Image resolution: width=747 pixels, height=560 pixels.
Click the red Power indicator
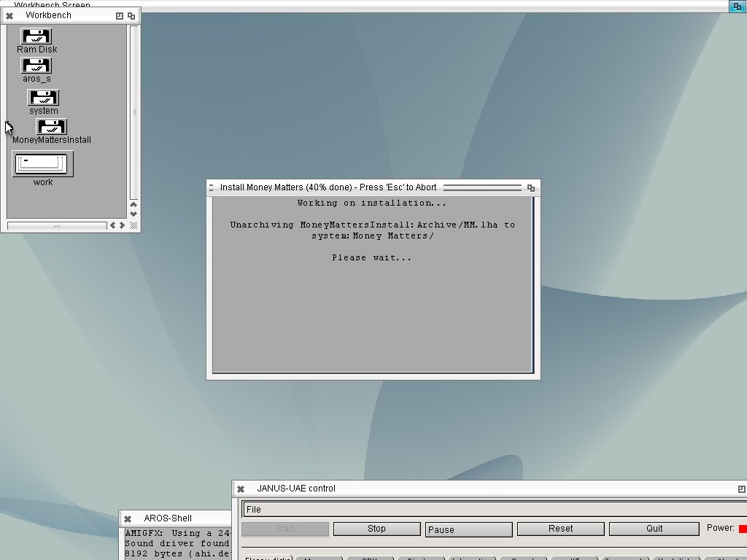[743, 529]
